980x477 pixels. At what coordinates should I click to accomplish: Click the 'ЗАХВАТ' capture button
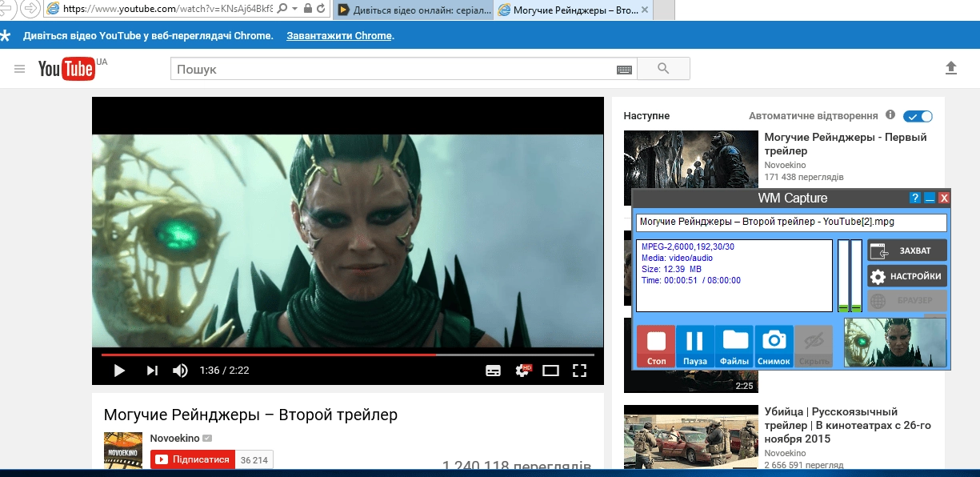coord(907,251)
